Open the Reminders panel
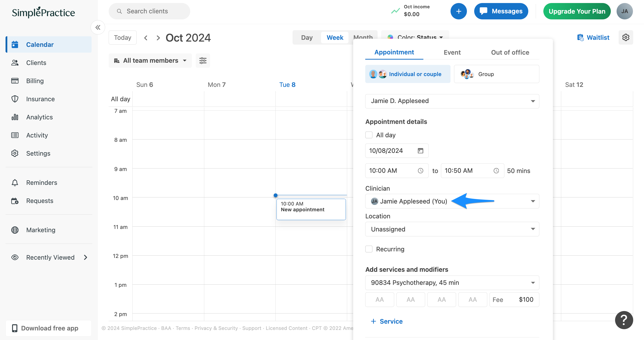Screen dimensions: 644x340 [42, 183]
